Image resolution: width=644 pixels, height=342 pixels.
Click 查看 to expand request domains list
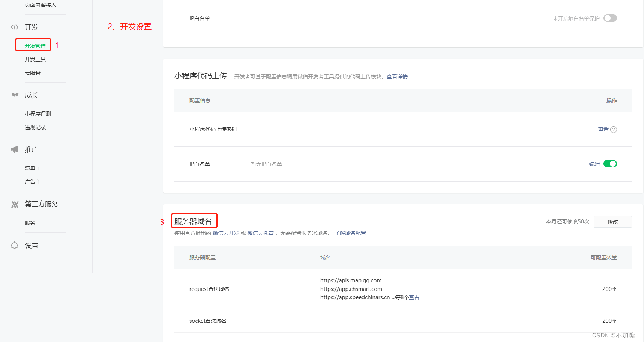coord(414,297)
